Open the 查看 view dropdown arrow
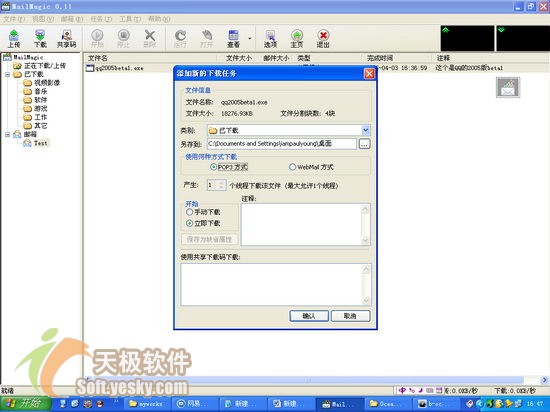550x412 pixels. pos(250,38)
